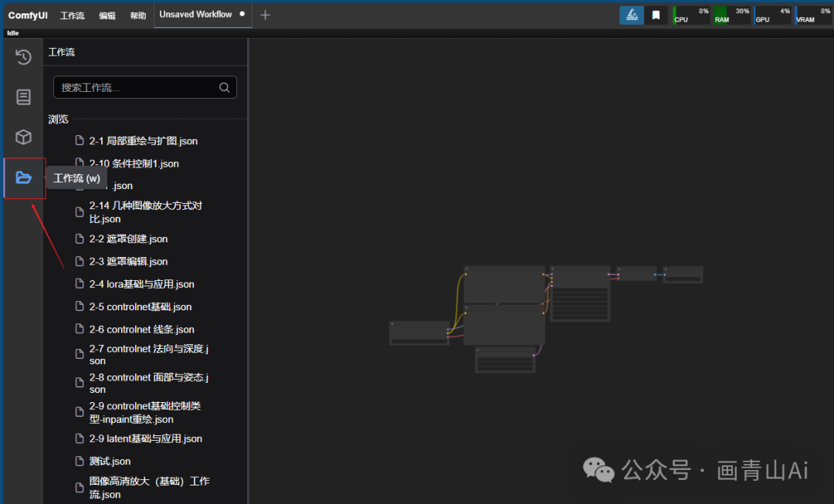The height and width of the screenshot is (504, 834).
Task: Click file icon beside 2-2 遮罩创建.json
Action: 80,238
